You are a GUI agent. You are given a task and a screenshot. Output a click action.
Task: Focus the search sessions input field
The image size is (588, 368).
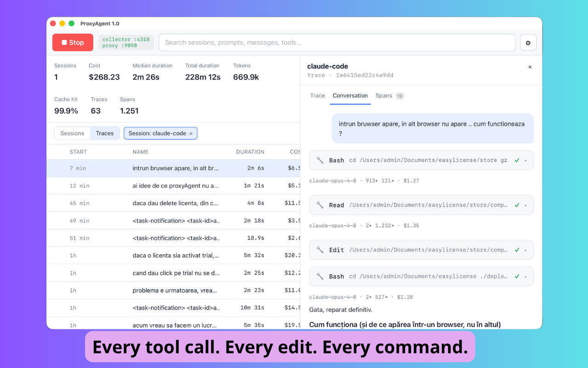point(337,42)
